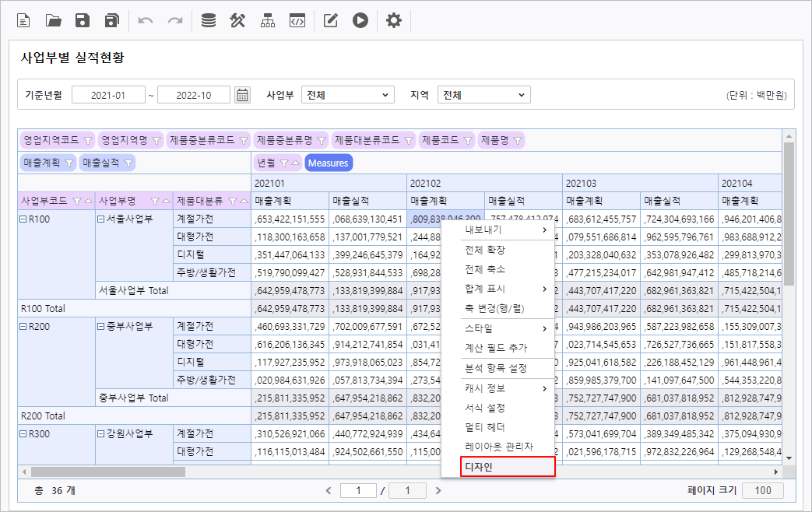Click the Measures field button

point(328,163)
